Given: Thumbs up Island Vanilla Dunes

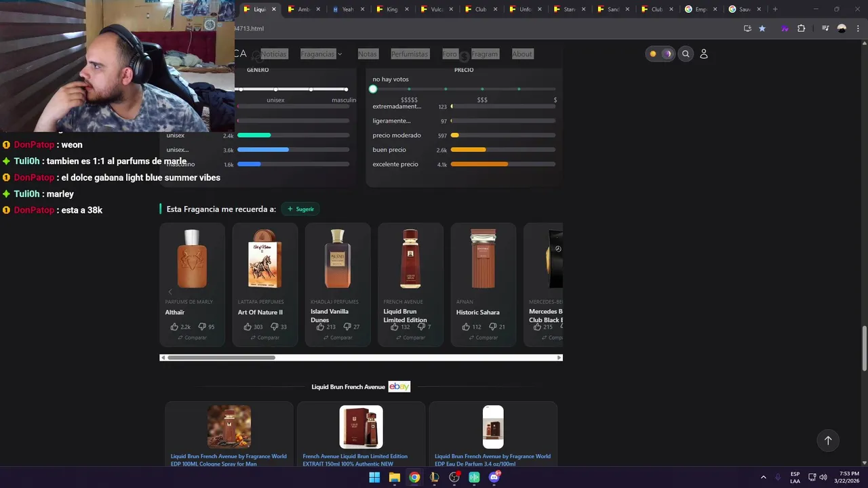Looking at the screenshot, I should [320, 327].
